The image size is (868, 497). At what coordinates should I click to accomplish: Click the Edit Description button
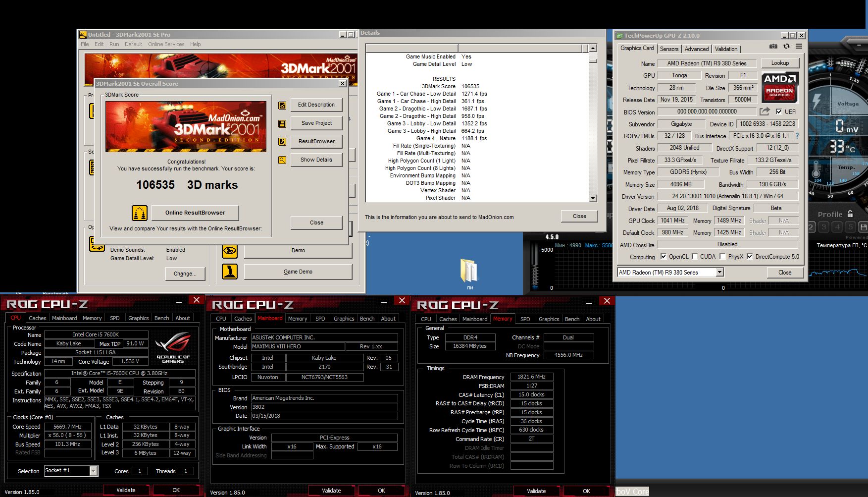click(x=316, y=105)
